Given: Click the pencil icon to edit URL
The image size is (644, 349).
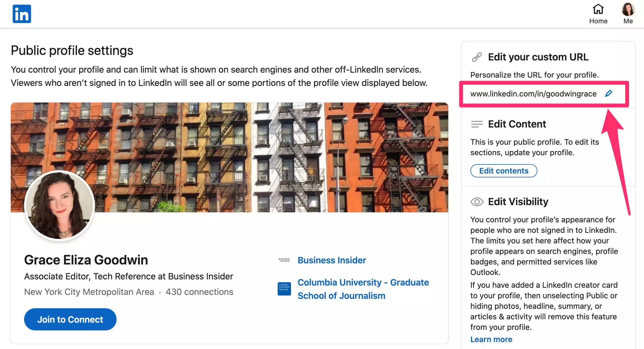Looking at the screenshot, I should tap(608, 93).
